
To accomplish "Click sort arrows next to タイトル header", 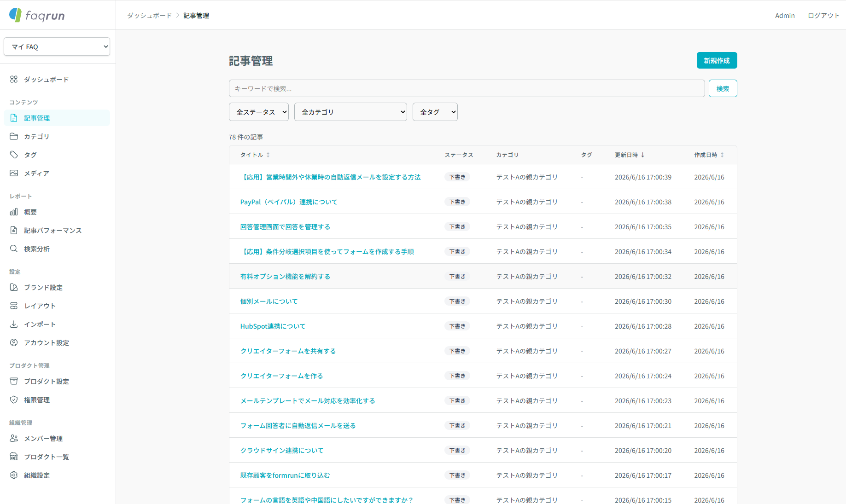I will pyautogui.click(x=268, y=155).
